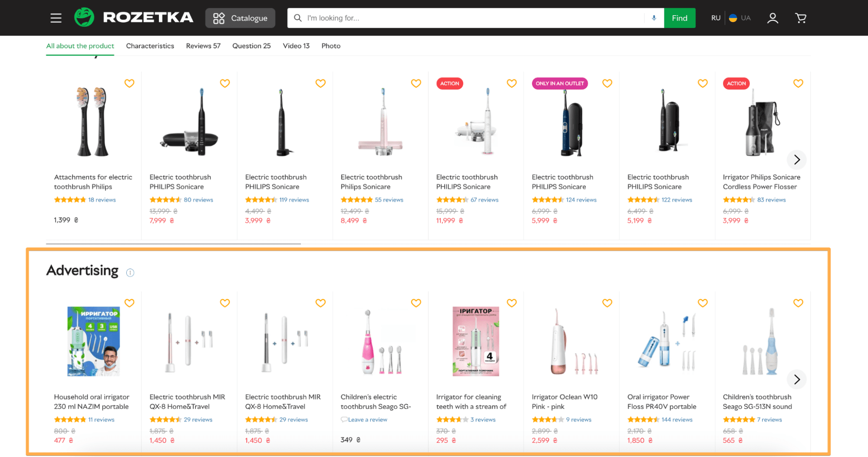Favorite the Irrigator Oclean W10 Pink
Screen dimensions: 868x457
pyautogui.click(x=607, y=303)
